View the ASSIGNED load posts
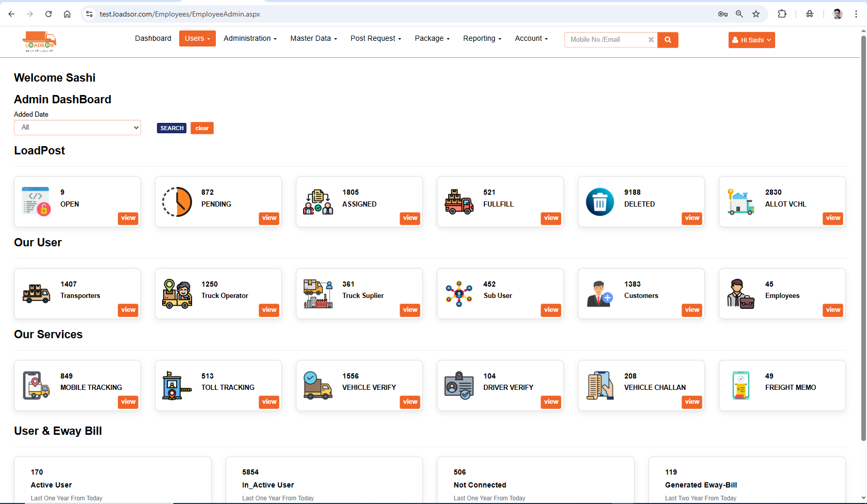 pos(410,218)
